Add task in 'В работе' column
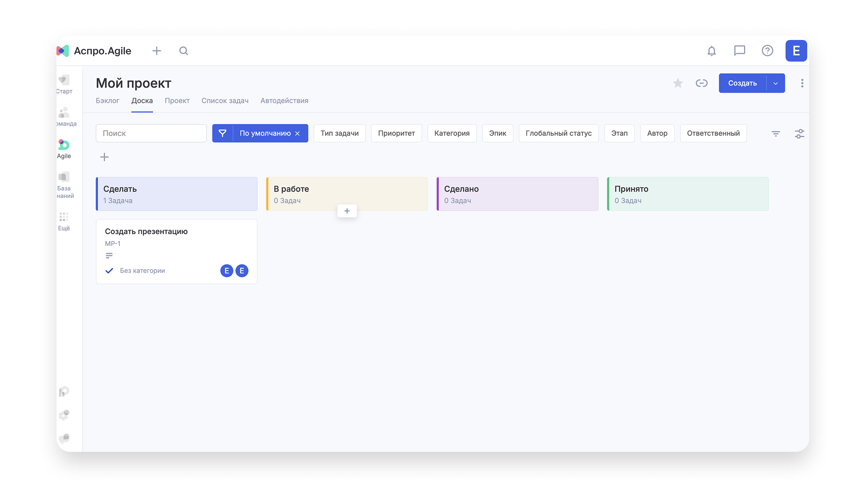This screenshot has width=868, height=488. (x=347, y=211)
